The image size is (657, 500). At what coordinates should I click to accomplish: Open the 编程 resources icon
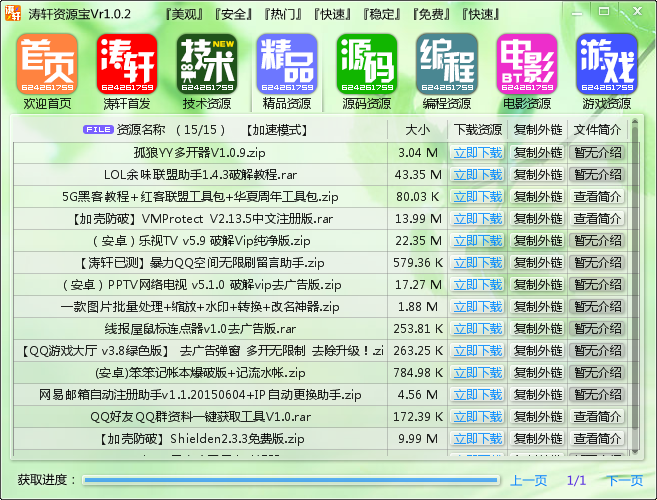tap(447, 63)
